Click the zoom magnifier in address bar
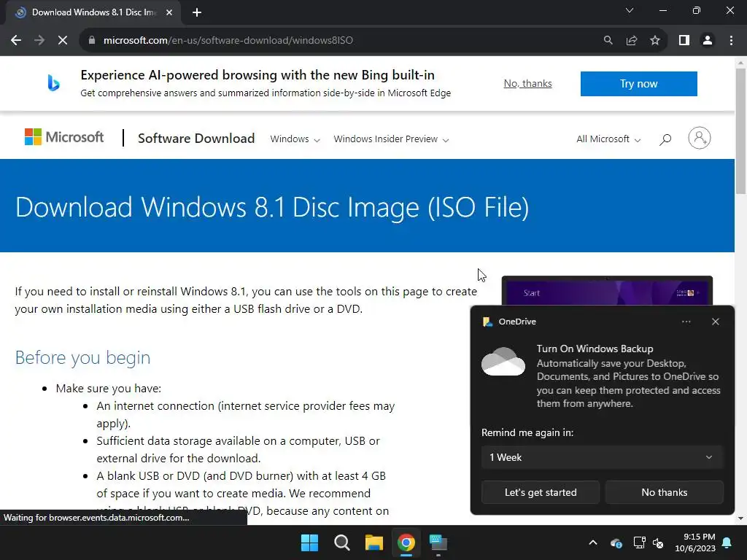747x560 pixels. click(x=608, y=41)
